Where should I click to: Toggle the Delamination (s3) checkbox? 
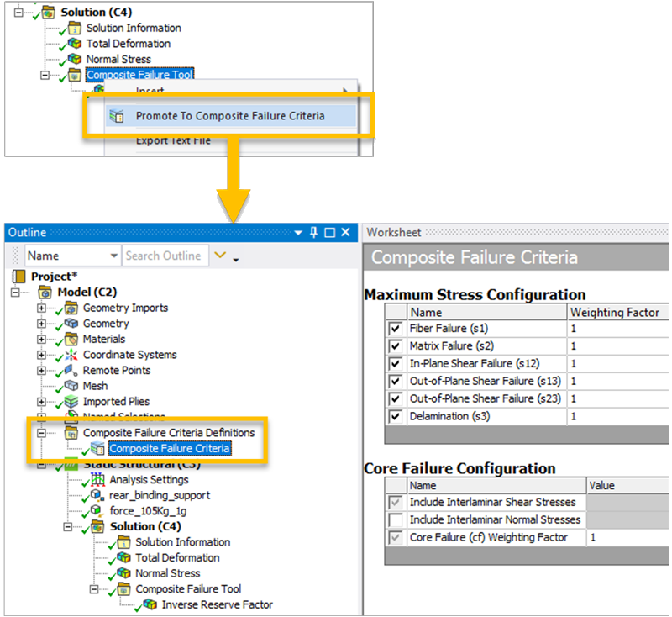tap(396, 416)
